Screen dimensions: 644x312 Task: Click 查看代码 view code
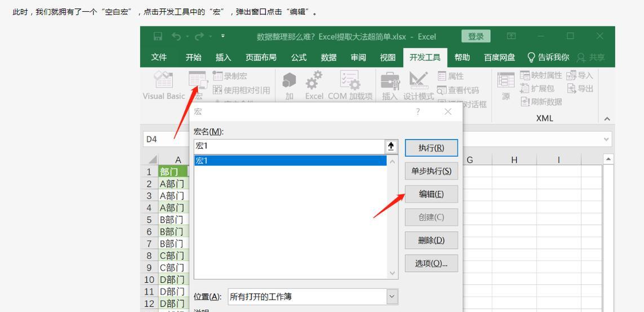click(x=458, y=90)
